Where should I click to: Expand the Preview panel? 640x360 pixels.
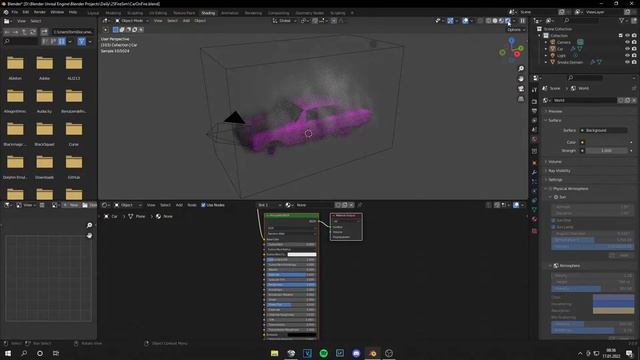pyautogui.click(x=555, y=111)
